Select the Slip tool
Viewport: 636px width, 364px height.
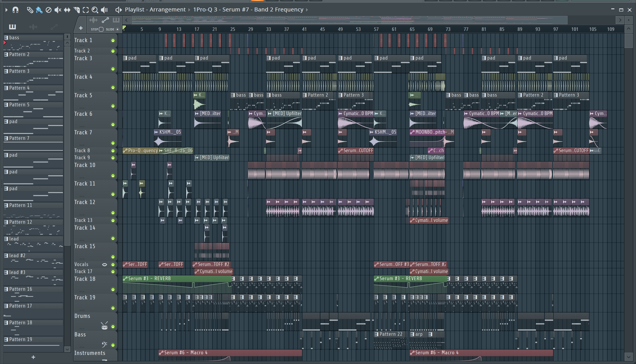pyautogui.click(x=67, y=10)
